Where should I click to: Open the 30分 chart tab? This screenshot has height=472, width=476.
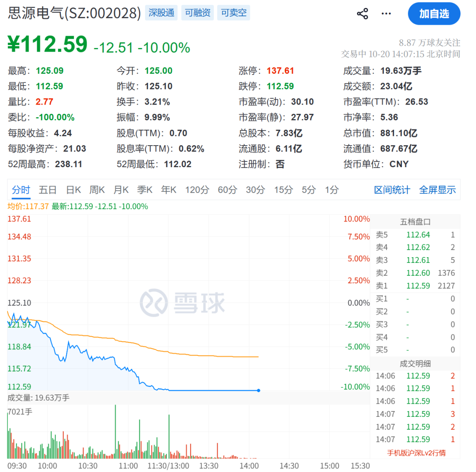click(x=255, y=190)
